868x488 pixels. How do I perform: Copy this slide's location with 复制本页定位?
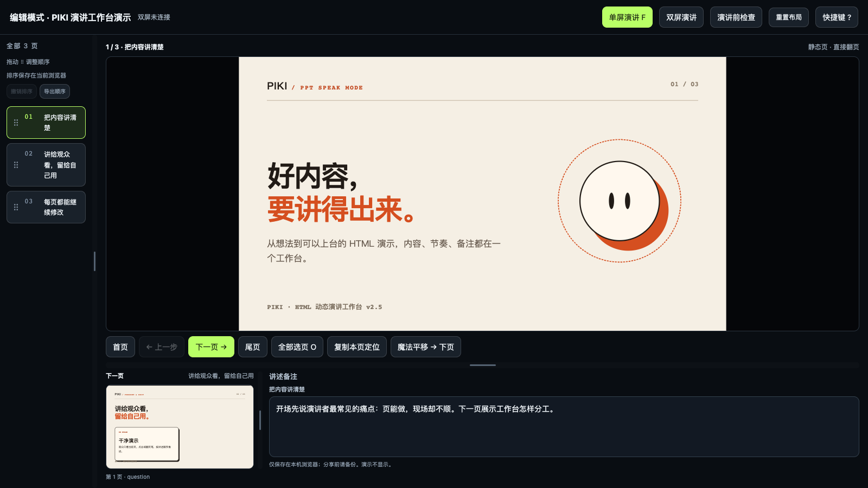(357, 347)
